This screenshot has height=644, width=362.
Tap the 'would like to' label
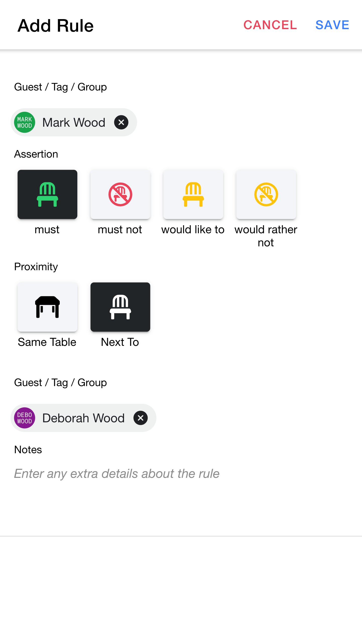point(193,229)
